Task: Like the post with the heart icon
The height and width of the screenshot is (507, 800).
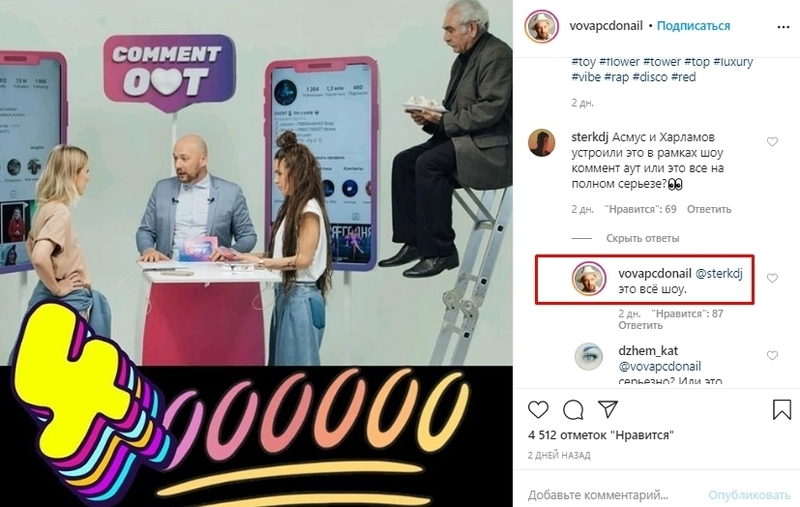Action: (538, 409)
